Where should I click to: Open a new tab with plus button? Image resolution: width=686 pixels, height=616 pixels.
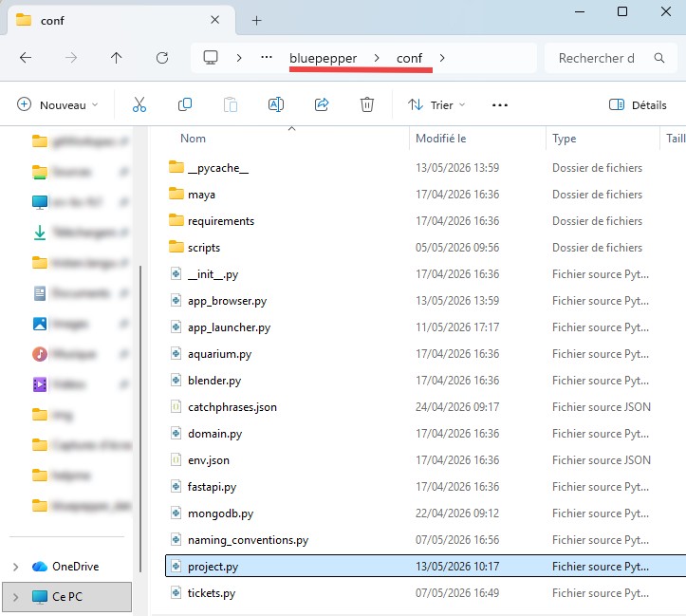pos(257,21)
